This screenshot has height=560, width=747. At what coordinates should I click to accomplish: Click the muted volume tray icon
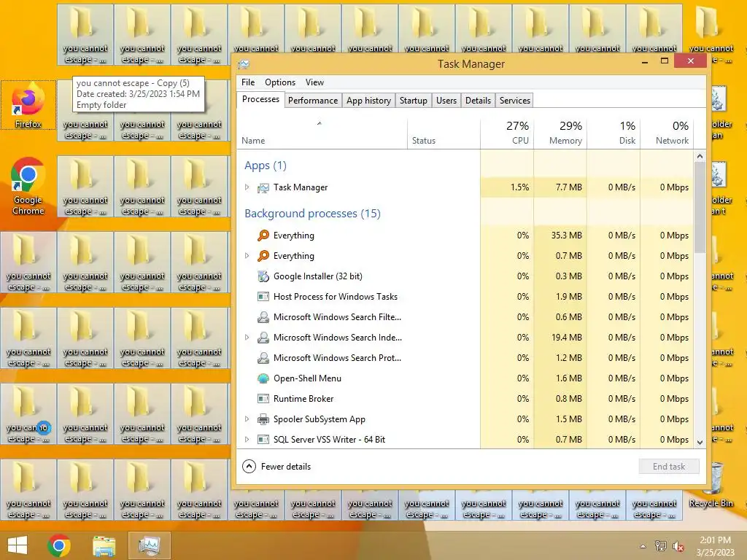[x=678, y=546]
